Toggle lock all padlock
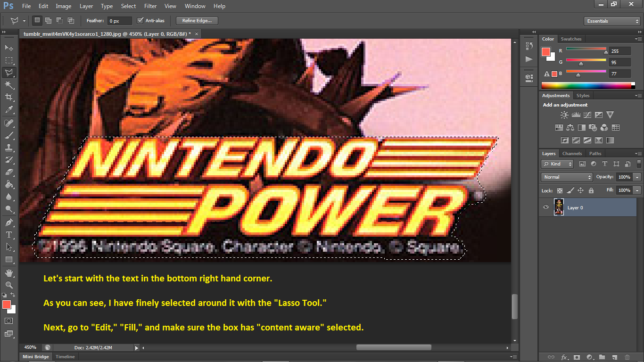This screenshot has height=362, width=644. [591, 190]
